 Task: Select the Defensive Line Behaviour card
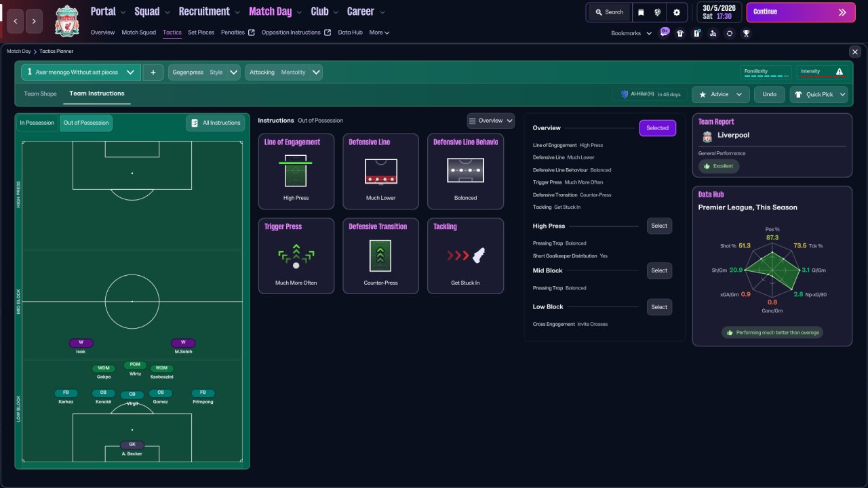coord(465,171)
